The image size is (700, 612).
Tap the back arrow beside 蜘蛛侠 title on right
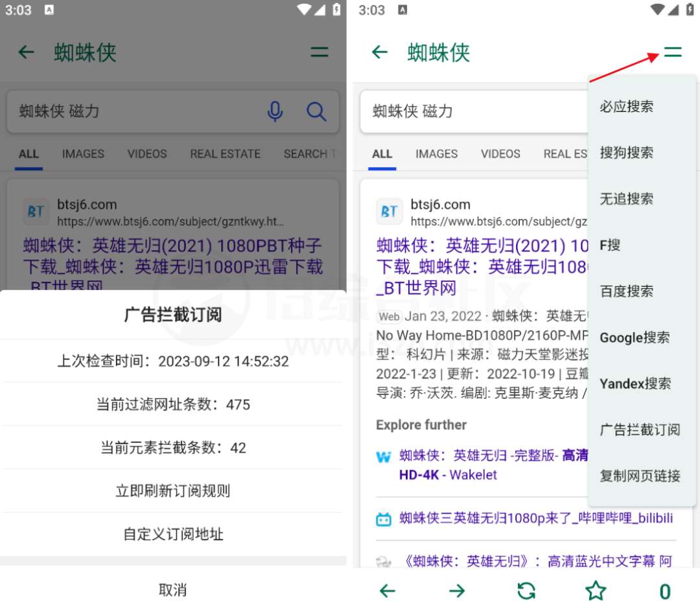pos(379,52)
